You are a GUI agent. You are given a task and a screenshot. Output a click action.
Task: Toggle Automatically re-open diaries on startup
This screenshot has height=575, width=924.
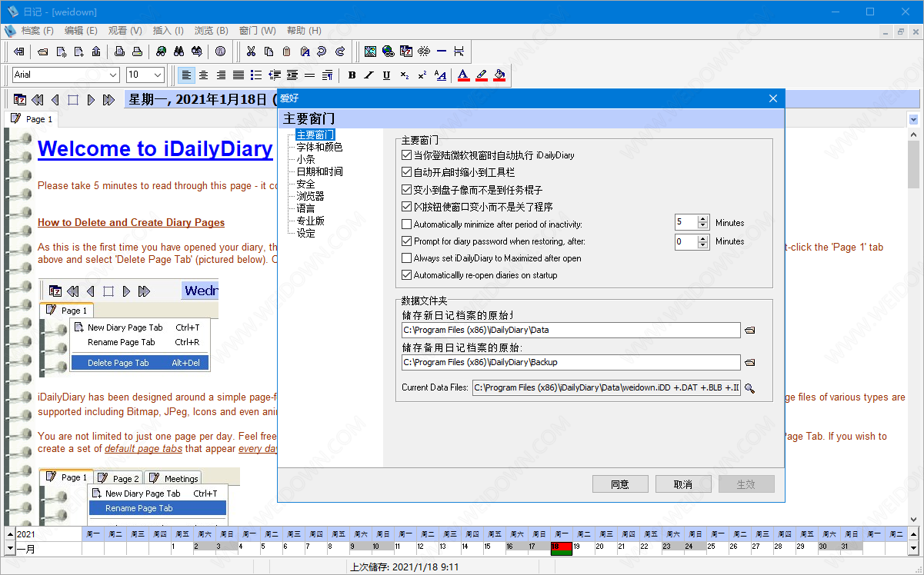point(407,275)
